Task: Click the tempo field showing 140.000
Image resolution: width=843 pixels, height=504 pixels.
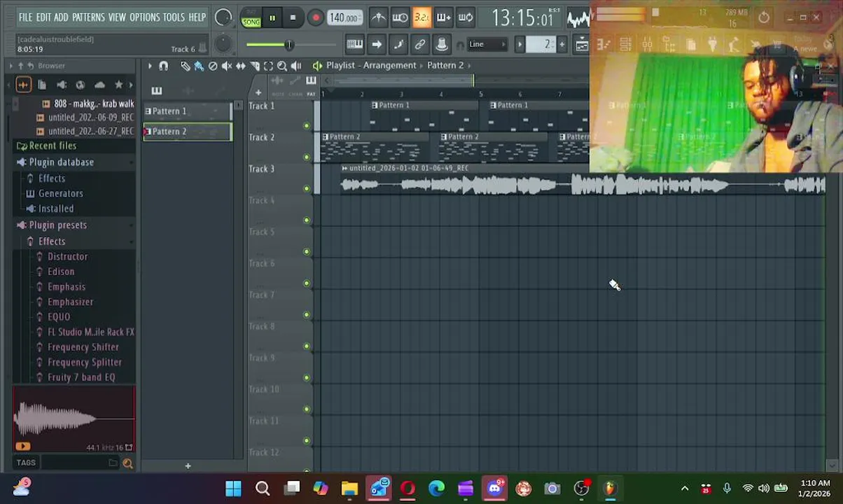Action: click(344, 18)
